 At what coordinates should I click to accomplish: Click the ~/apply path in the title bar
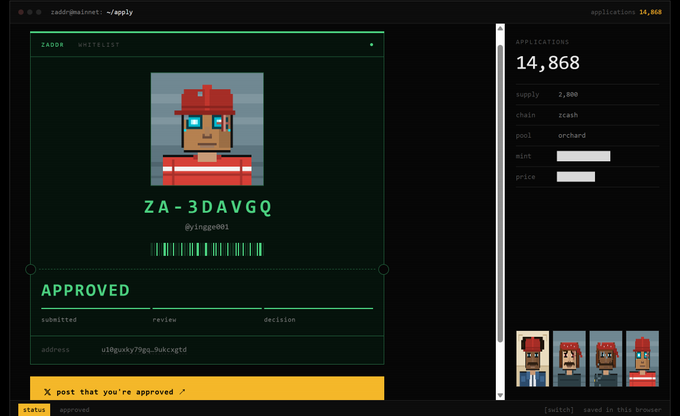[120, 12]
